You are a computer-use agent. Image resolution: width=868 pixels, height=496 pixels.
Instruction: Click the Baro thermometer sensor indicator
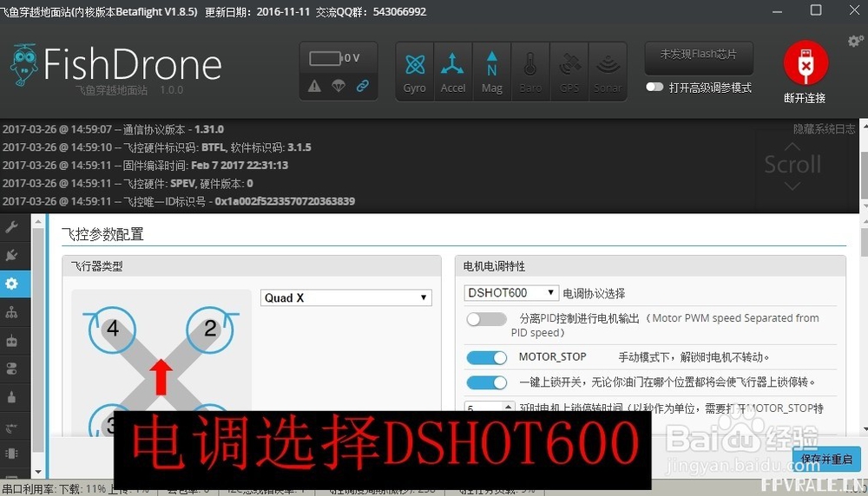coord(530,73)
